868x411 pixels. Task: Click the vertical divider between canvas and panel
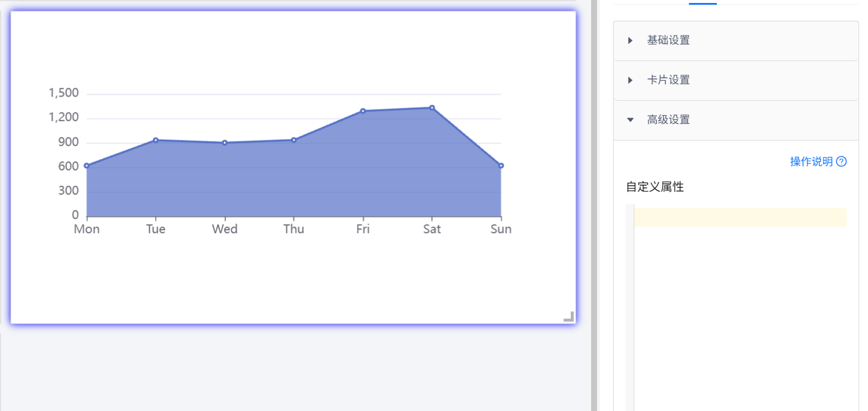pos(595,205)
